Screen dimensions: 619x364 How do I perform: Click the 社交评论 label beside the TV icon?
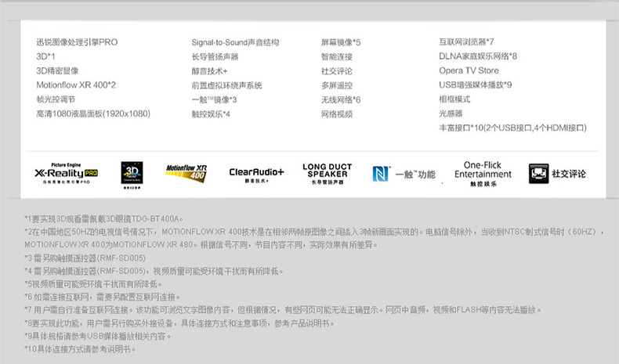pos(569,174)
